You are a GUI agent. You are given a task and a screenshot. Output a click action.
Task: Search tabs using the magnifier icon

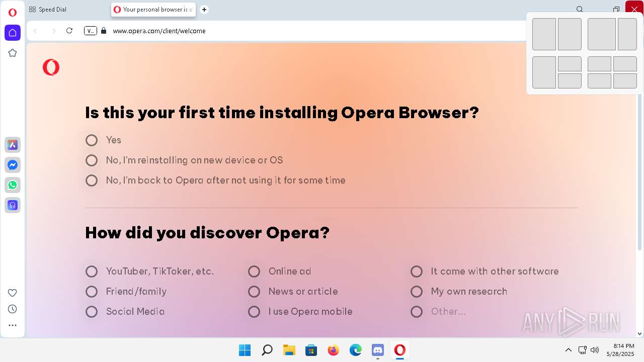click(580, 9)
